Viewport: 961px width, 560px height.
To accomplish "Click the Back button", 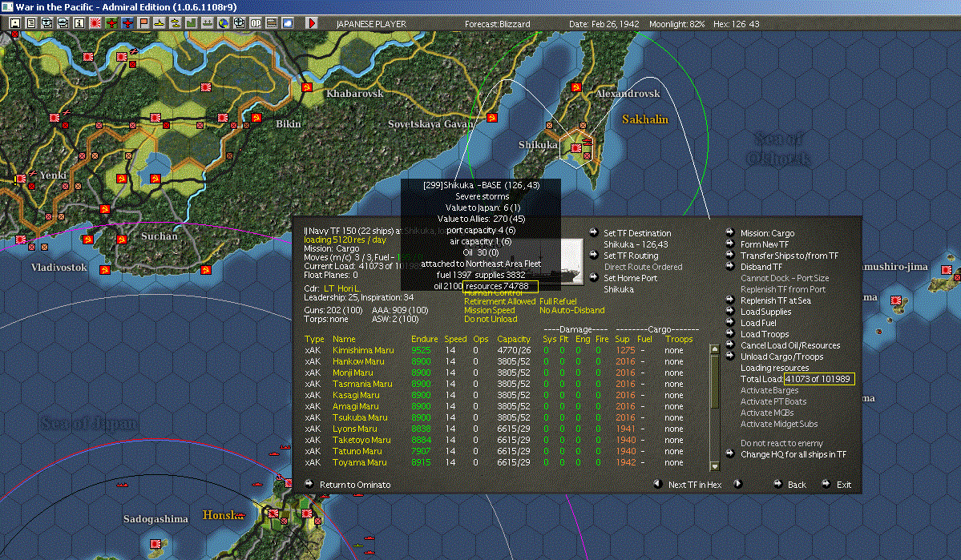I will coord(797,485).
